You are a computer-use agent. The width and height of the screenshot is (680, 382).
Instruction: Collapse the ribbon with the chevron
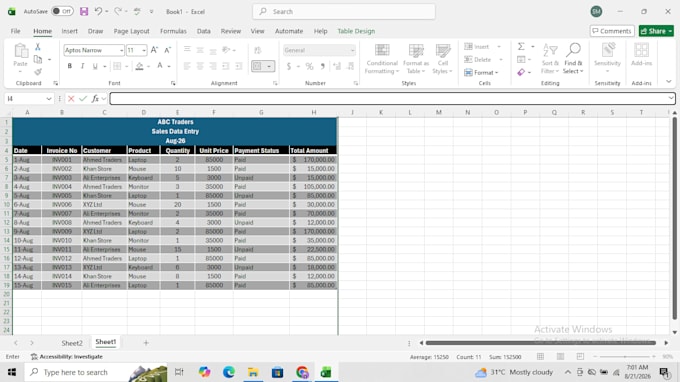[x=668, y=82]
